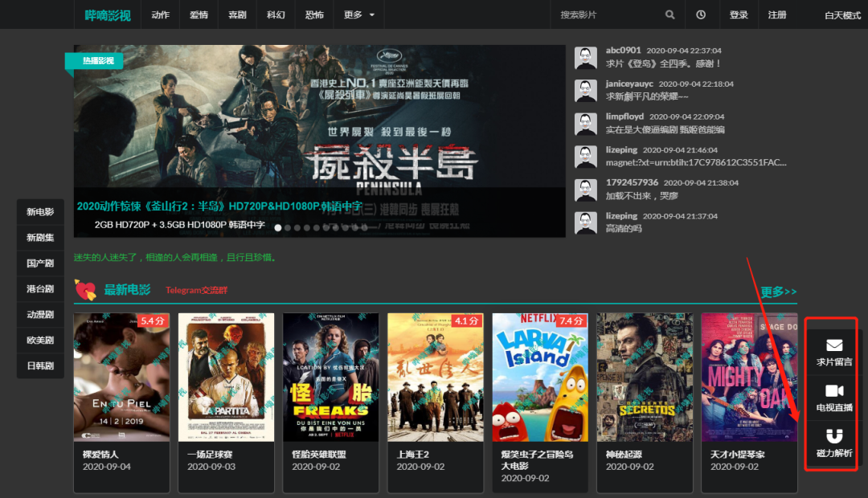
Task: Select 欧美剧 in side menu
Action: [40, 341]
